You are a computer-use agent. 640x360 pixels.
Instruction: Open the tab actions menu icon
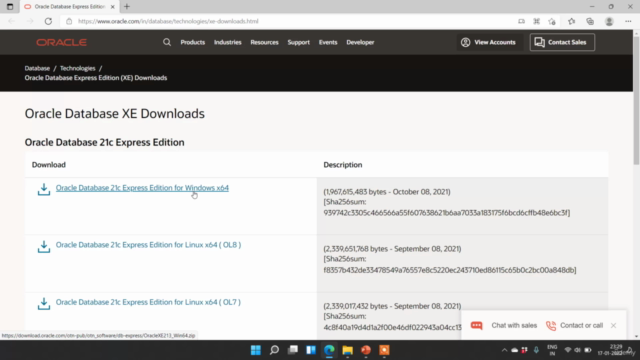click(10, 7)
